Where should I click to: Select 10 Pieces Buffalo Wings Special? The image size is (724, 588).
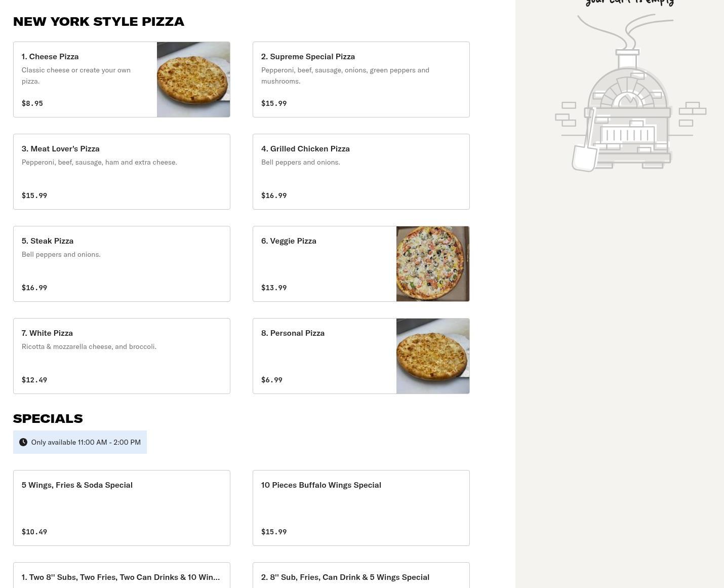[361, 508]
